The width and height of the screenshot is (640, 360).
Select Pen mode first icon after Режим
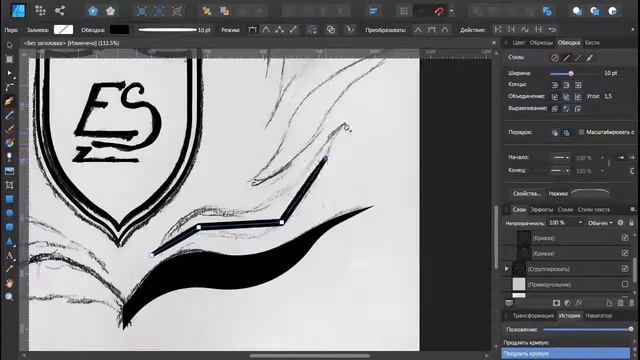click(253, 30)
